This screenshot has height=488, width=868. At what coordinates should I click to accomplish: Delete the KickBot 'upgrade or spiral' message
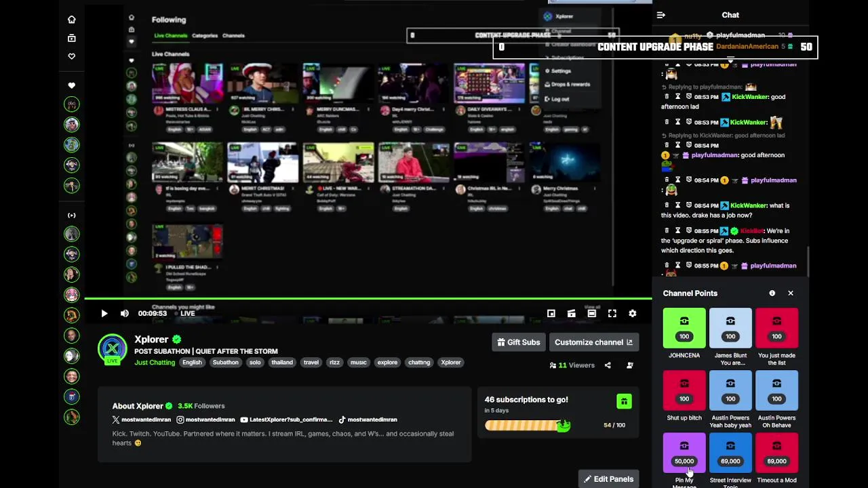(x=667, y=231)
